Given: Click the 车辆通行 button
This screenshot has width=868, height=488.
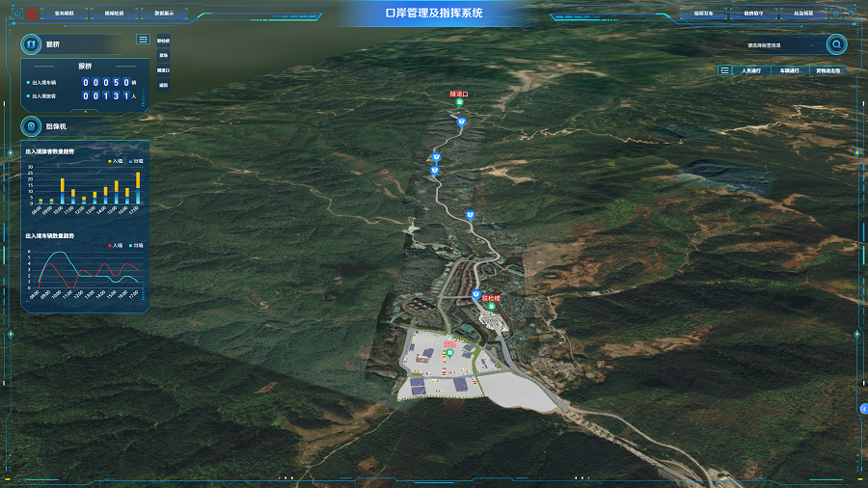Looking at the screenshot, I should (789, 70).
